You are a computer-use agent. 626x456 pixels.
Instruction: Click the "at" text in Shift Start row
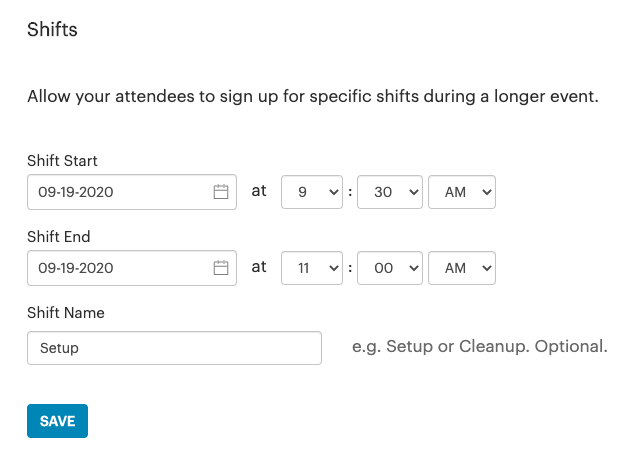click(259, 191)
